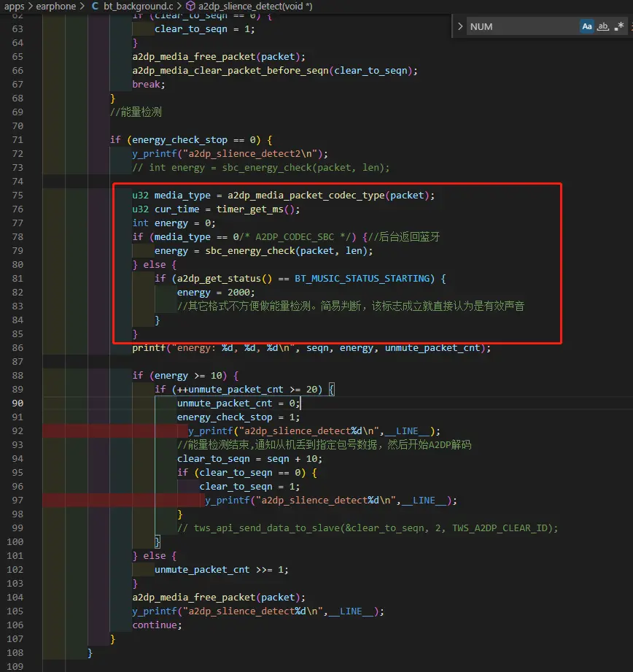This screenshot has width=633, height=672.
Task: Click "BT_MUSIC_STATUS_STARTING" constant on line 81
Action: (362, 279)
